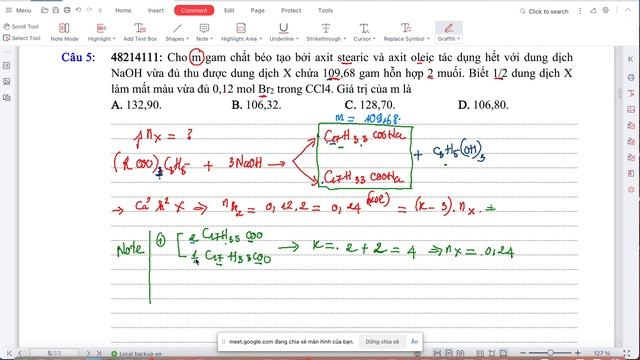Click the Highlight tool icon
Screen dimensions: 640x360
[x=101, y=28]
